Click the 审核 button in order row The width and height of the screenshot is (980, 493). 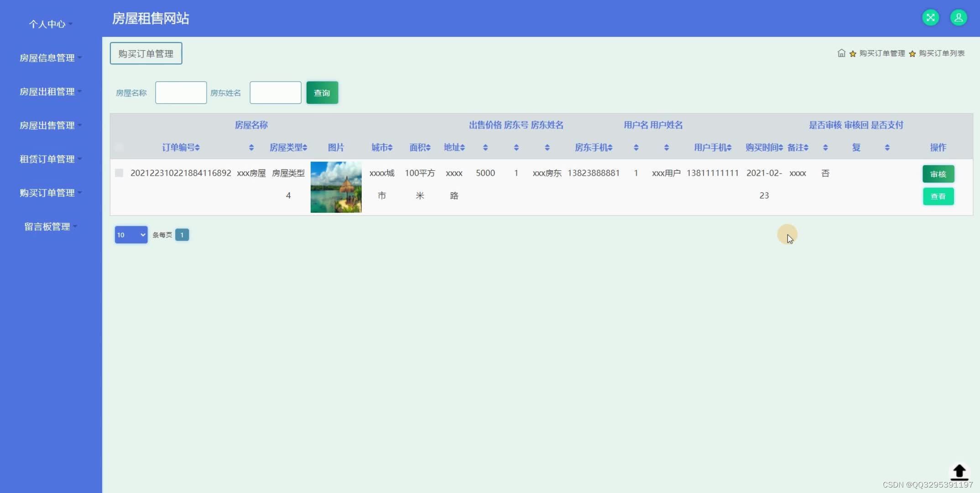pos(938,174)
